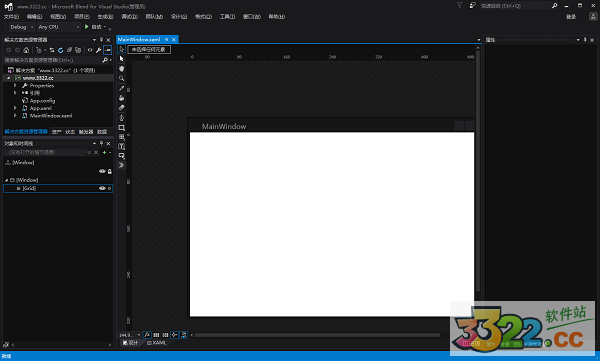The image size is (600, 361).
Task: Toggle the show-all eye in timeline header
Action: pos(102,171)
